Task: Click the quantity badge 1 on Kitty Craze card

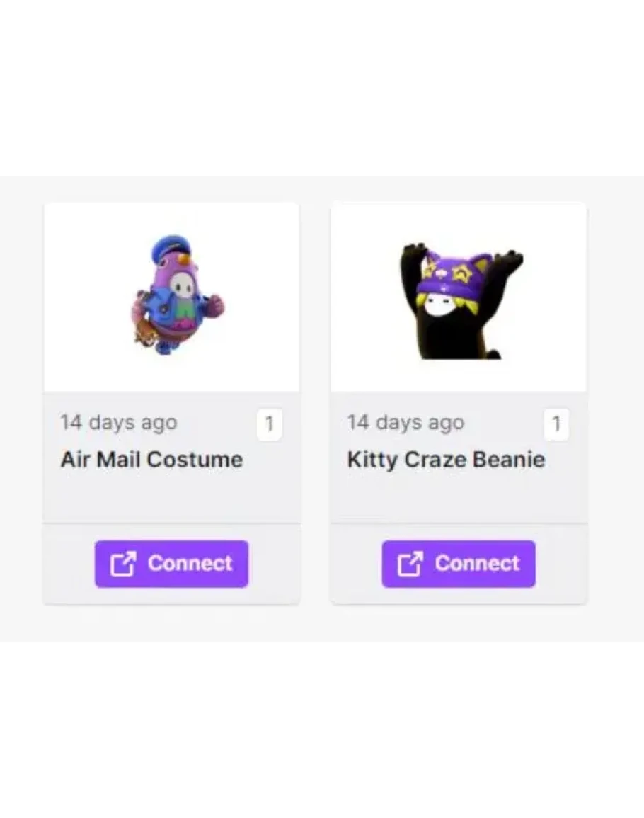Action: tap(556, 424)
